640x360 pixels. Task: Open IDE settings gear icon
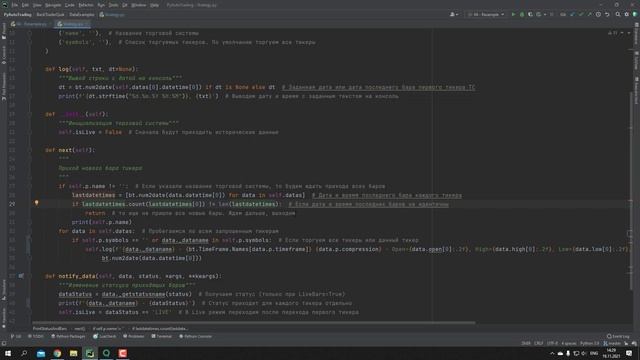tap(627, 14)
